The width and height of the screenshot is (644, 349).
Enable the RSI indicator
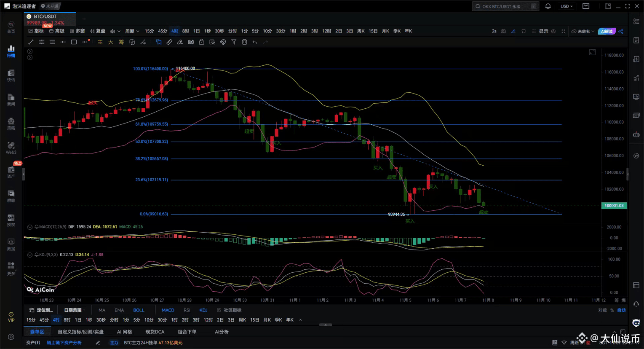(x=187, y=310)
